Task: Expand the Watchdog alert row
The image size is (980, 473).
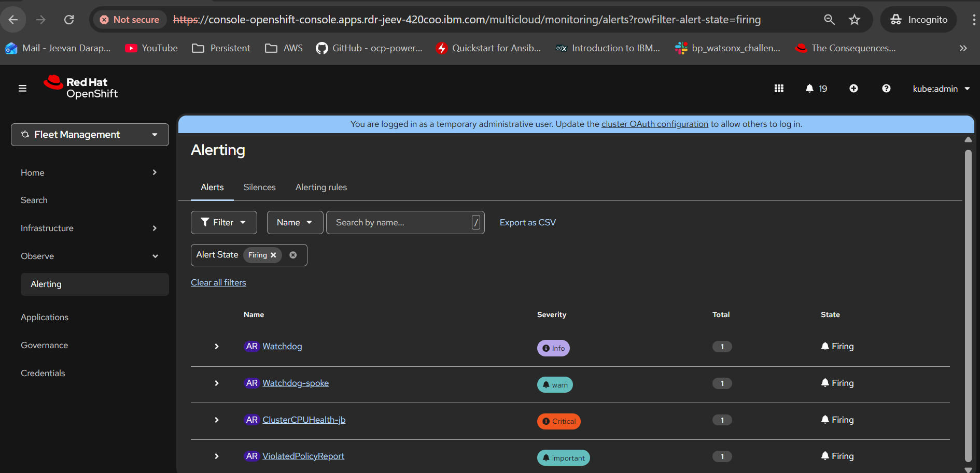Action: 217,347
